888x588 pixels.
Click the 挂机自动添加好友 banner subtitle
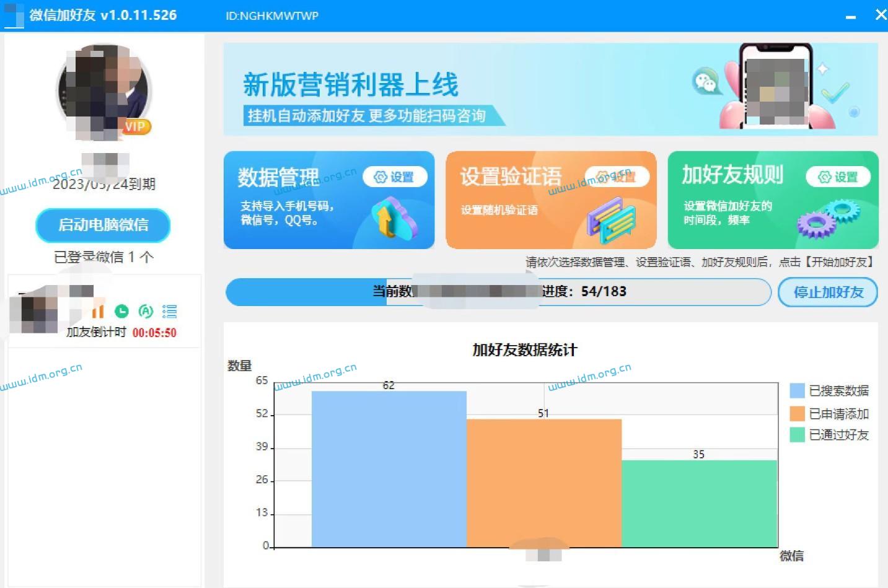[366, 116]
